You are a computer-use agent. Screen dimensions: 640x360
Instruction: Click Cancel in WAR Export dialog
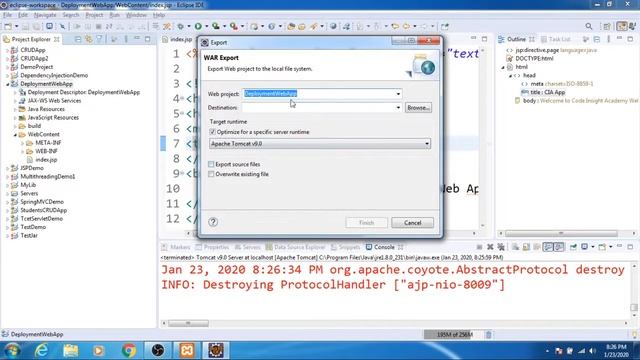(412, 223)
